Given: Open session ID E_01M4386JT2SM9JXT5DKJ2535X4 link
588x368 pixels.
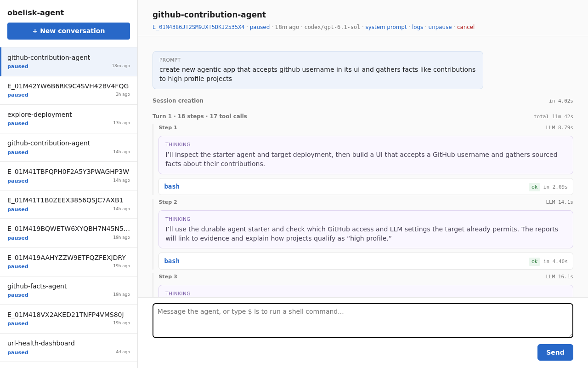Looking at the screenshot, I should (198, 27).
